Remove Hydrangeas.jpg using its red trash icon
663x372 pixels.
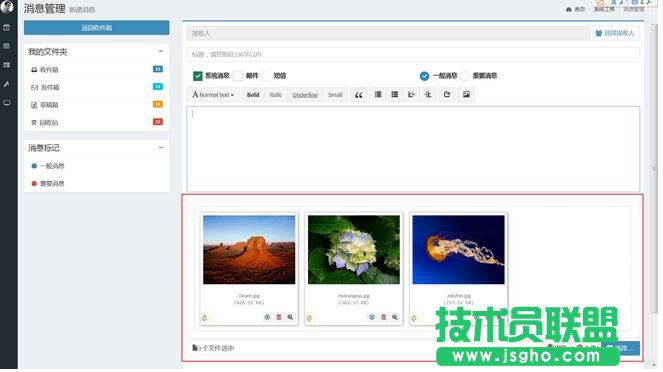[x=384, y=317]
